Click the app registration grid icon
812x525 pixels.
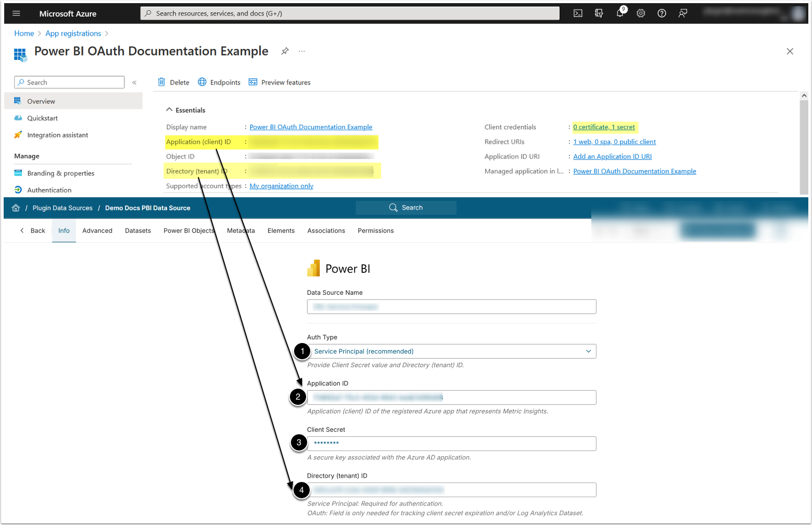[x=20, y=55]
